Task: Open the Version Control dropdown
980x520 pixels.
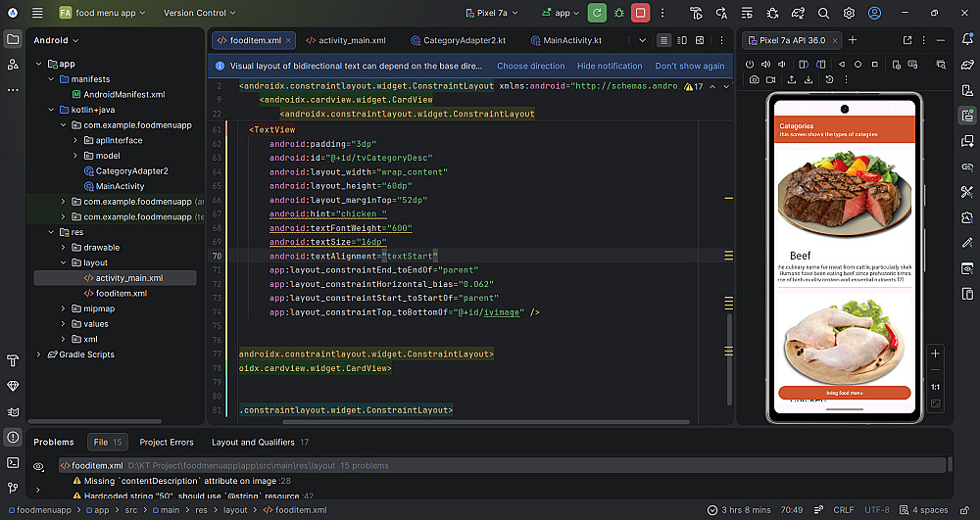Action: pyautogui.click(x=200, y=13)
